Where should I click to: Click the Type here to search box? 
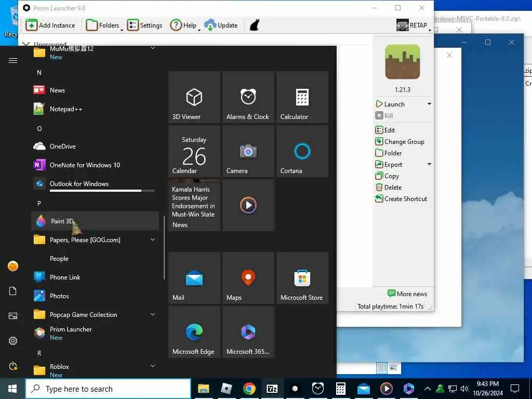pos(108,389)
